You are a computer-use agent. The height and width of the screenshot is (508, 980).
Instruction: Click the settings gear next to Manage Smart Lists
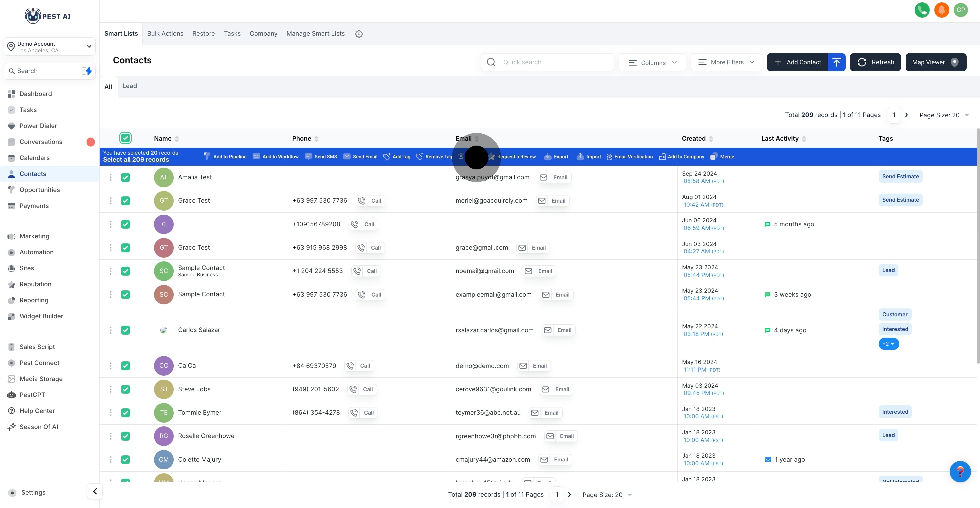tap(359, 34)
